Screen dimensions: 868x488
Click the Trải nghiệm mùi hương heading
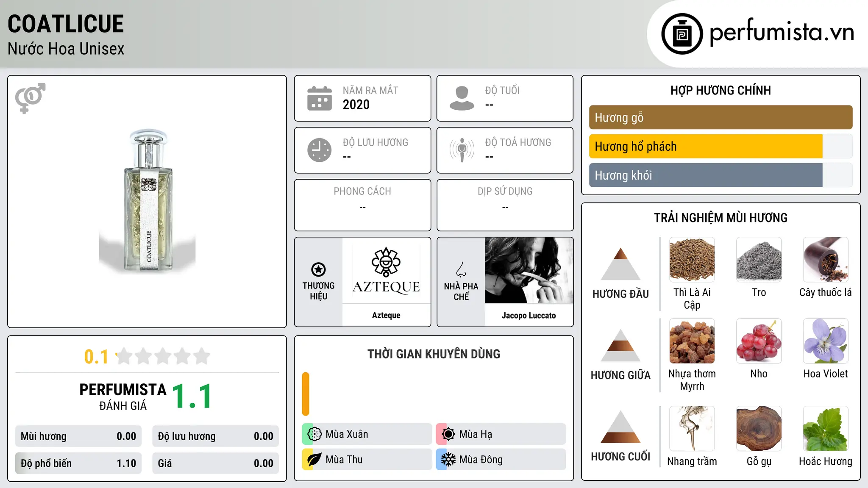tap(721, 218)
